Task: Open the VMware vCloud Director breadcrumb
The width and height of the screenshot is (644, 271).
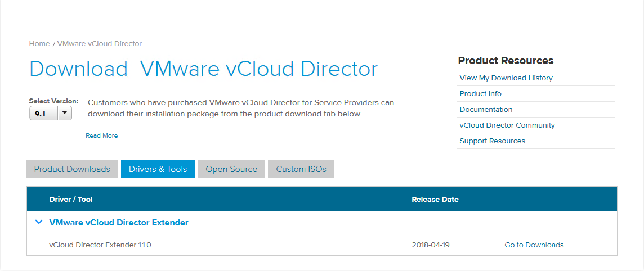Action: [100, 43]
